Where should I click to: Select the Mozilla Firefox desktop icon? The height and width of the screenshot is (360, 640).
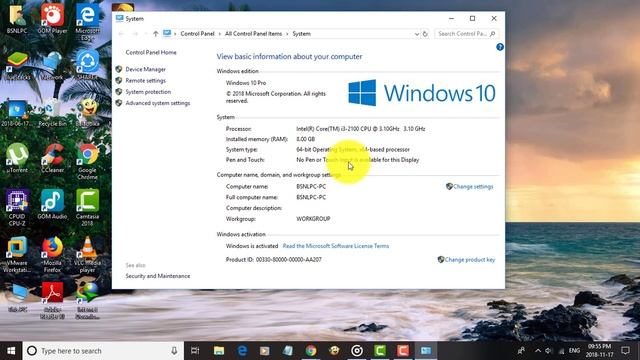coord(52,255)
